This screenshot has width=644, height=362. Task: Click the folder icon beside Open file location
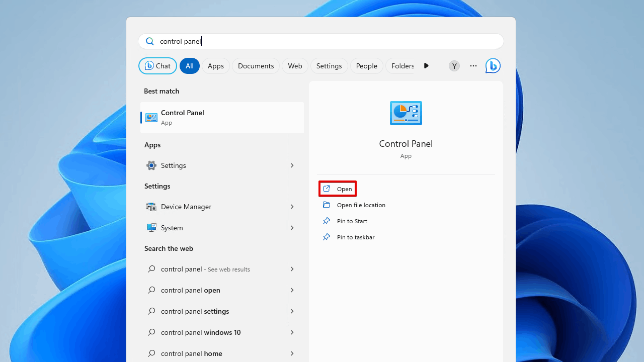(327, 205)
